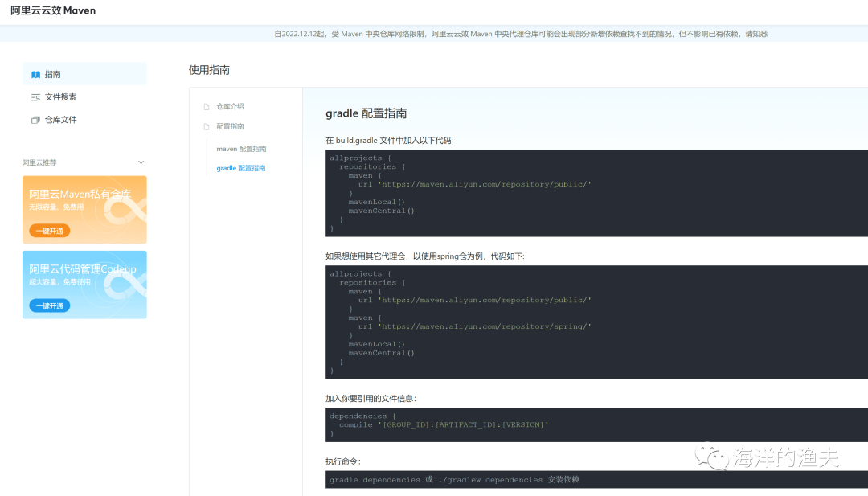Open the 阿里云Maven私有仓库 orange banner
The width and height of the screenshot is (868, 496).
(84, 210)
